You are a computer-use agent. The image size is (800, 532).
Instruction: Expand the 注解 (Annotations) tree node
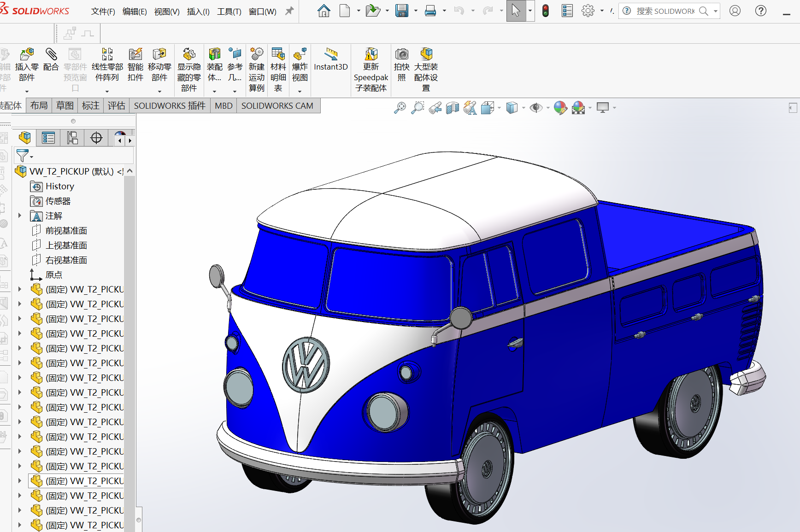20,216
